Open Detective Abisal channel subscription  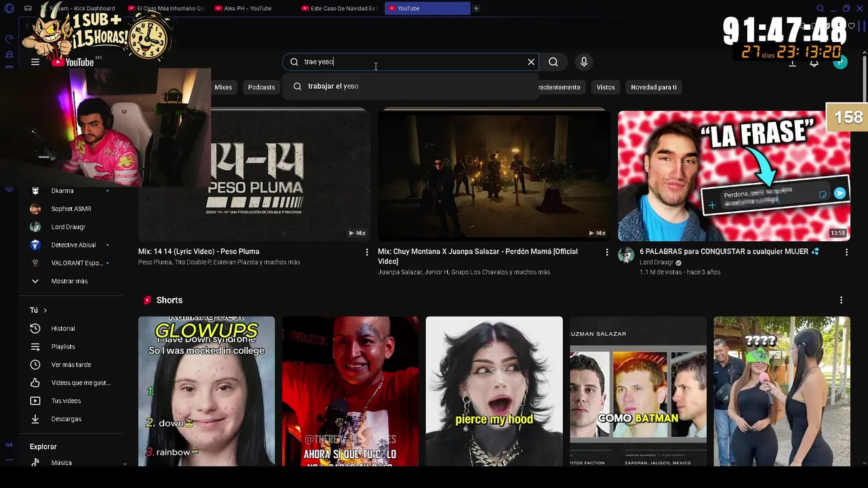tap(71, 245)
